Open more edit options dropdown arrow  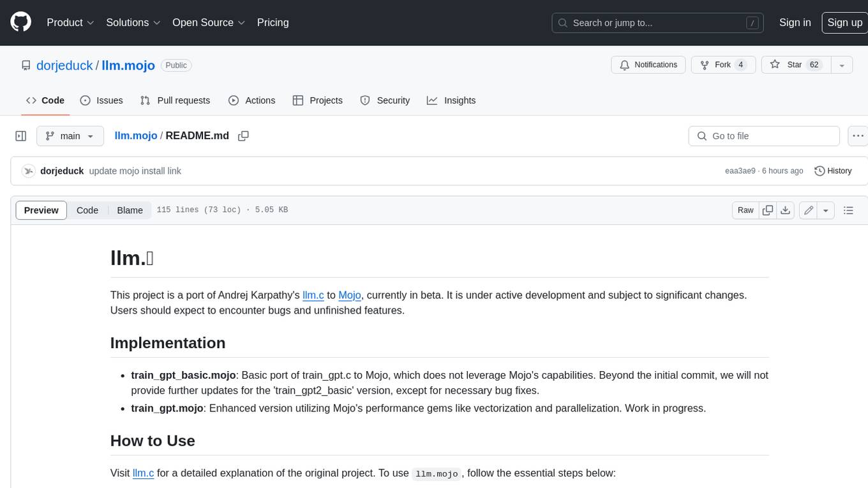coord(826,210)
